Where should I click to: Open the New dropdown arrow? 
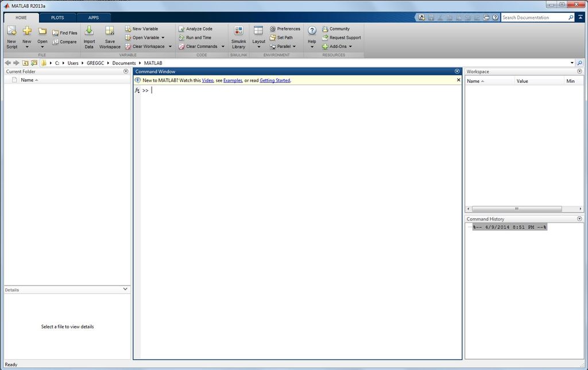click(26, 47)
